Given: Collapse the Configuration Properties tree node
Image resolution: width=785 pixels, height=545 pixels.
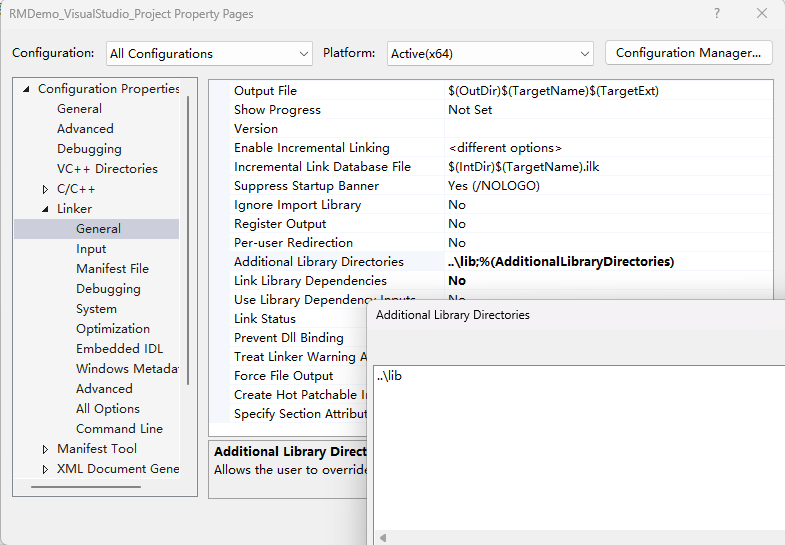Looking at the screenshot, I should tap(26, 89).
